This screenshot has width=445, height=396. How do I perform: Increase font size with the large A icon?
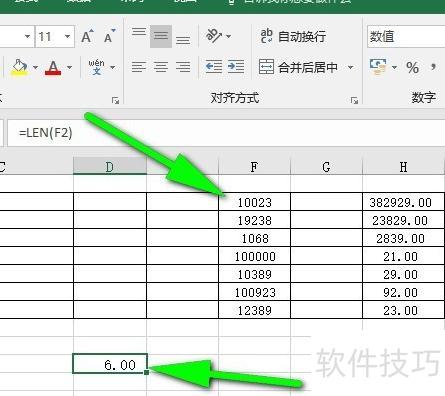click(87, 36)
